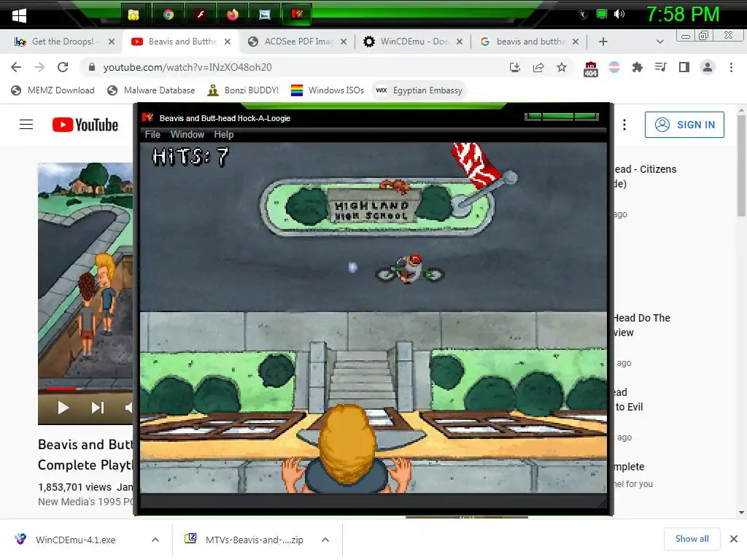Open the game's Help menu
The width and height of the screenshot is (747, 560).
tap(223, 135)
